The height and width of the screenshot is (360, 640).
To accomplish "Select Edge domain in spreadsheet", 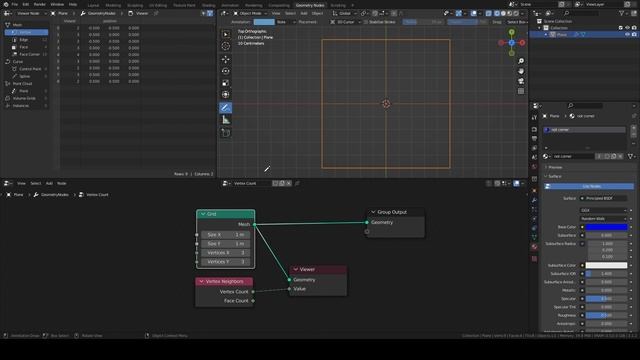I will [x=24, y=40].
